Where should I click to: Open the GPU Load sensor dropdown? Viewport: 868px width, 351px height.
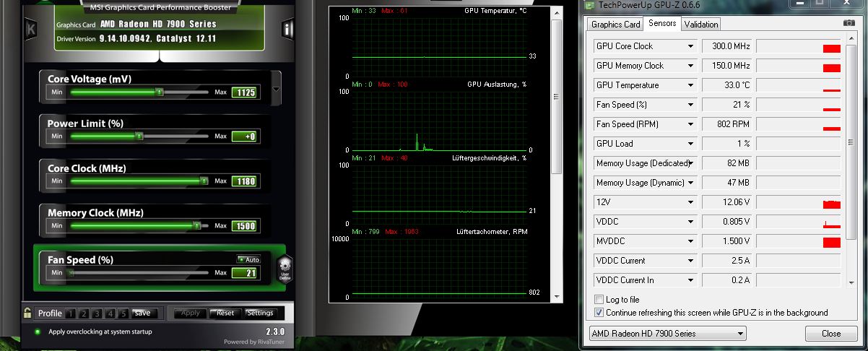tap(691, 144)
